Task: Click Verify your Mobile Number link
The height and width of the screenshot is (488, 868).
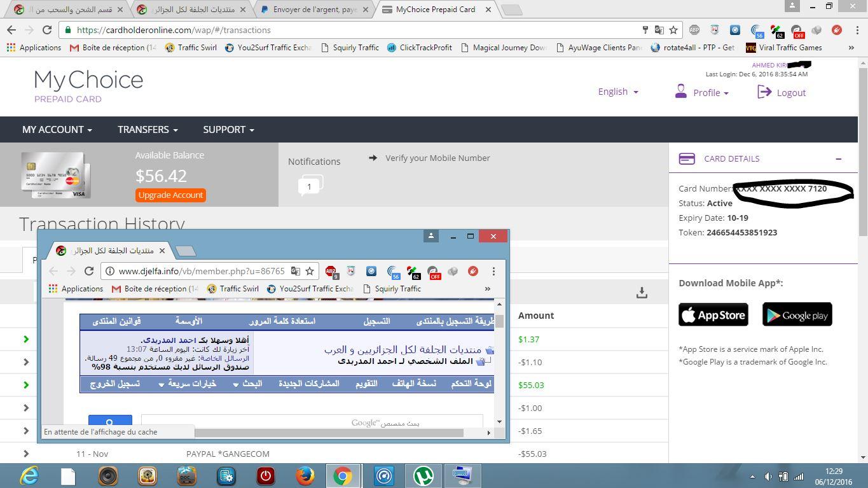Action: (437, 158)
